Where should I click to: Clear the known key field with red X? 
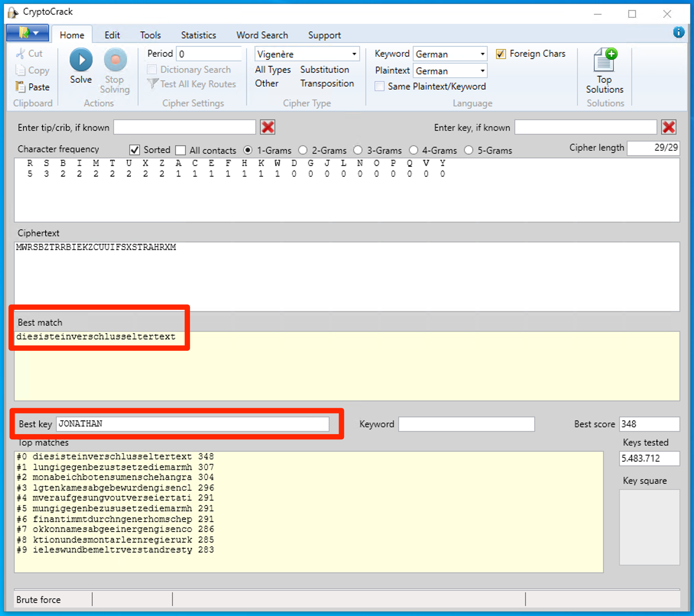(669, 127)
